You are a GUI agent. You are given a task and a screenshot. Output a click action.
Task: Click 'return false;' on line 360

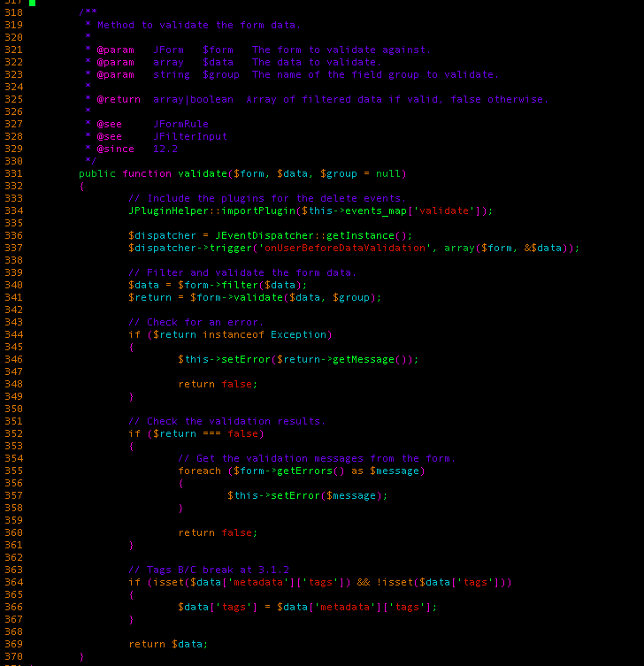(218, 532)
